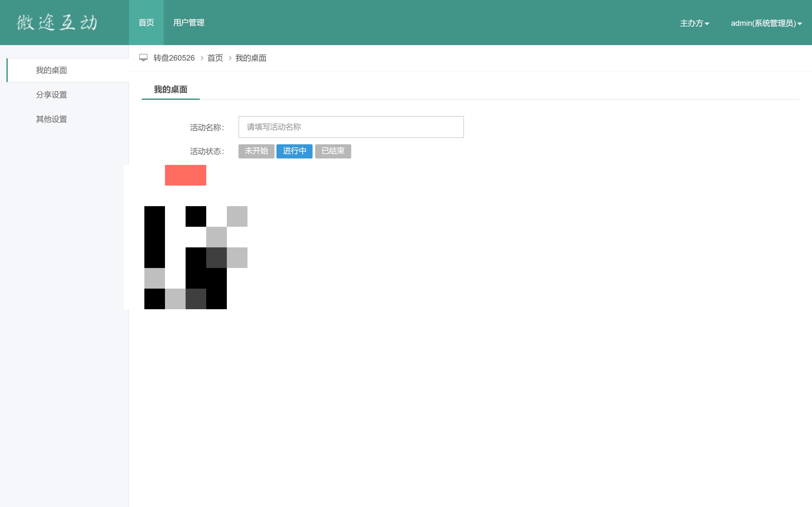Open the 用户管理 top navigation tab
The image size is (812, 507).
pos(189,23)
